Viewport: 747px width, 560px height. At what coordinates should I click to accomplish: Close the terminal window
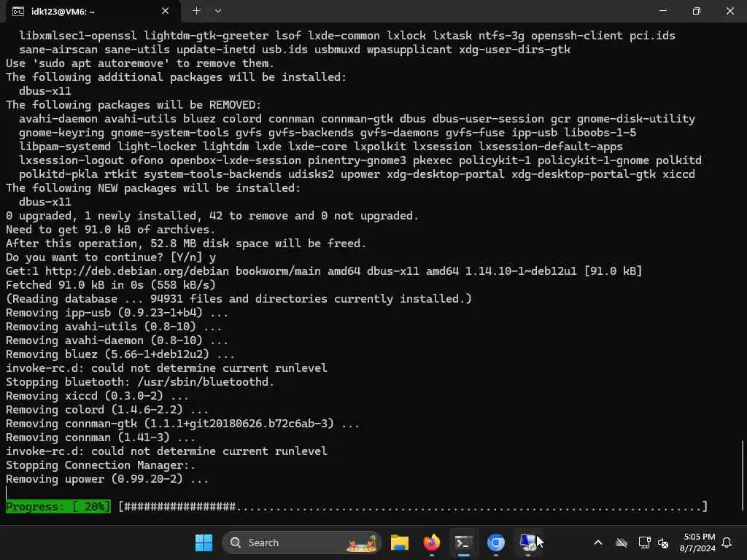[729, 10]
